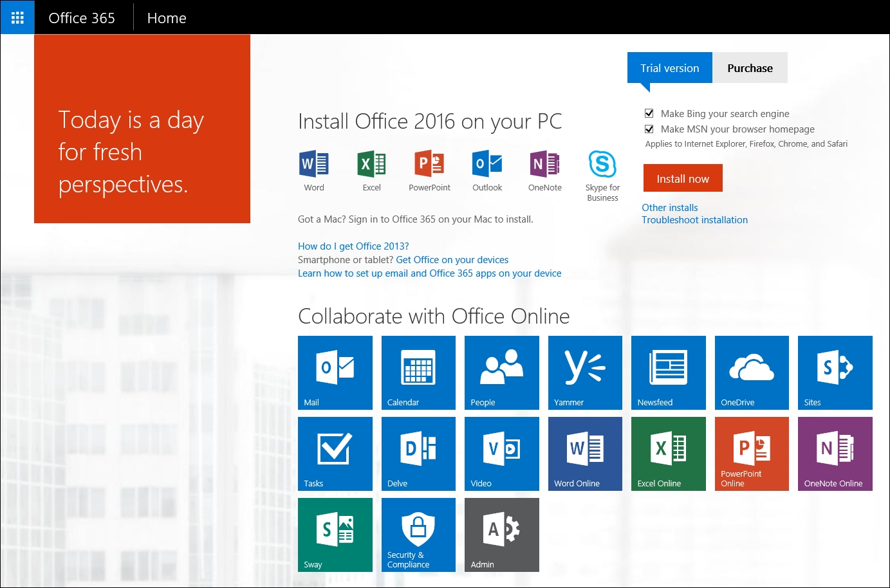The width and height of the screenshot is (890, 588).
Task: Open the Admin tile
Action: click(502, 535)
